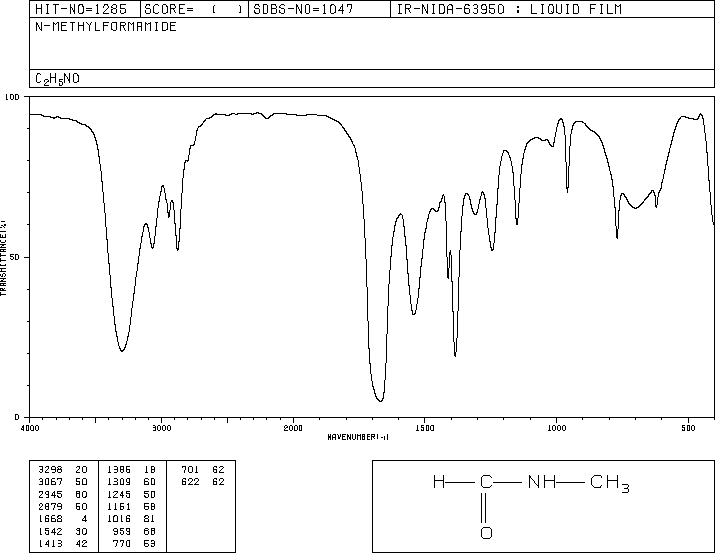Click the HIT-NO=1285 header cell
The height and width of the screenshot is (553, 715).
(81, 9)
